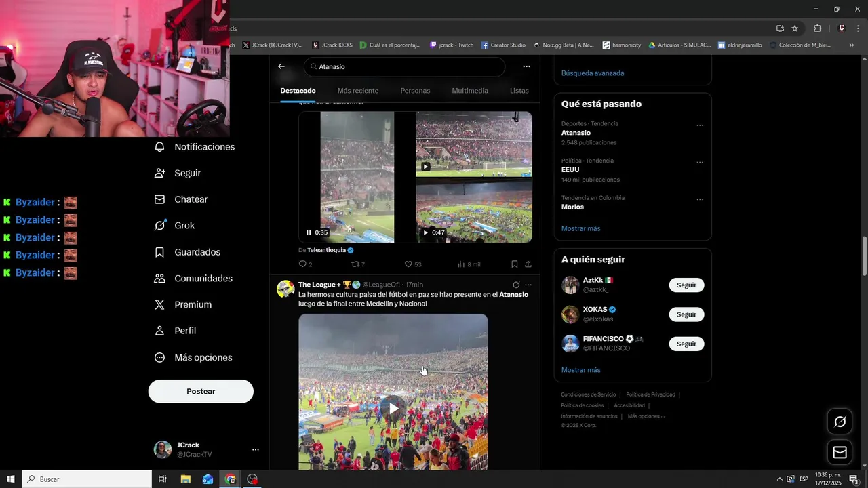868x488 pixels.
Task: Click the Postear button
Action: [x=201, y=391]
